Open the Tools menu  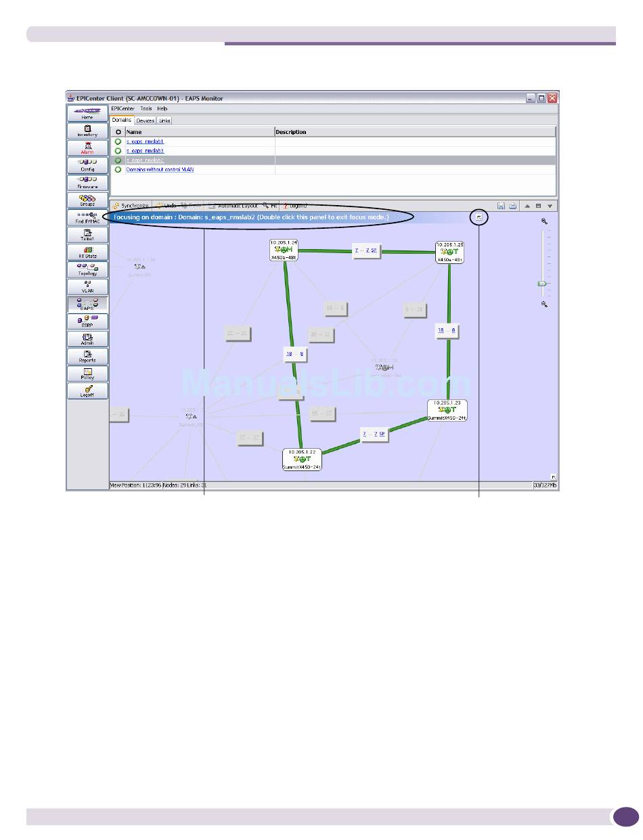pos(146,108)
